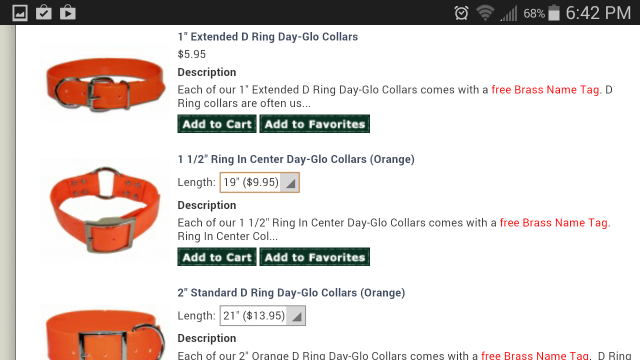
Task: Tap the image gallery notification icon
Action: (x=20, y=13)
